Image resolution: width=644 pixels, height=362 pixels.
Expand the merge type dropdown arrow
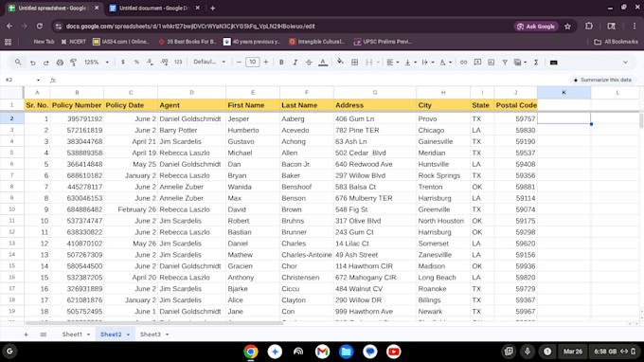click(378, 63)
